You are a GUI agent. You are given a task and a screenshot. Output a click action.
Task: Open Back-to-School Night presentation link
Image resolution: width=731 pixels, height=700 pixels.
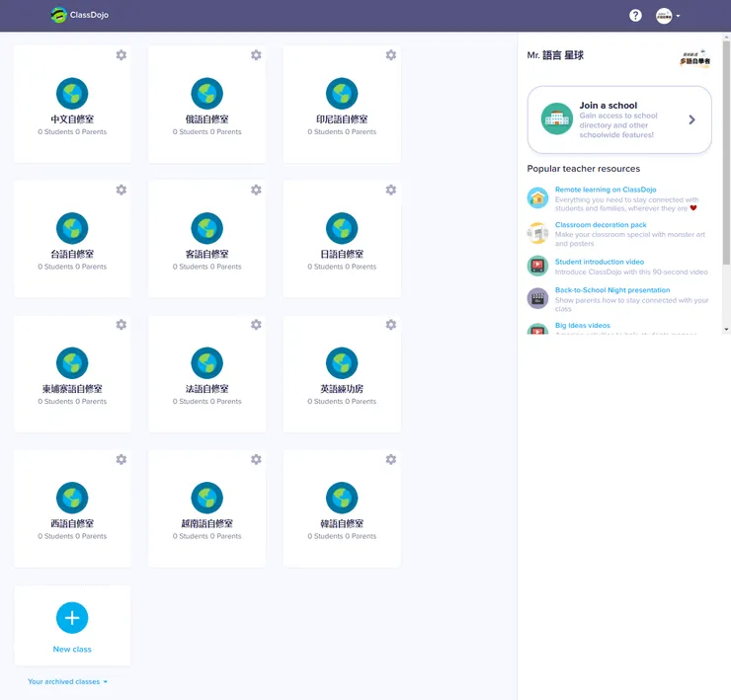coord(612,290)
